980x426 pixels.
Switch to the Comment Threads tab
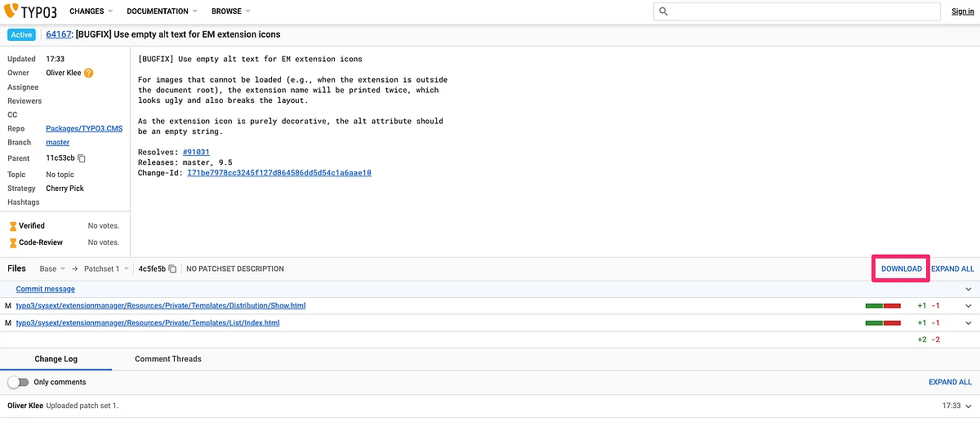(x=167, y=359)
